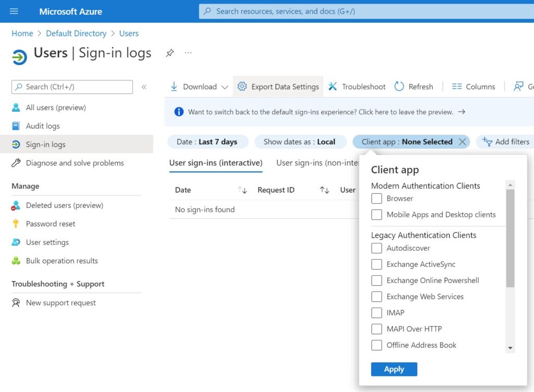Open the ellipsis more options menu
Viewport: 534px width, 392px height.
pos(188,53)
